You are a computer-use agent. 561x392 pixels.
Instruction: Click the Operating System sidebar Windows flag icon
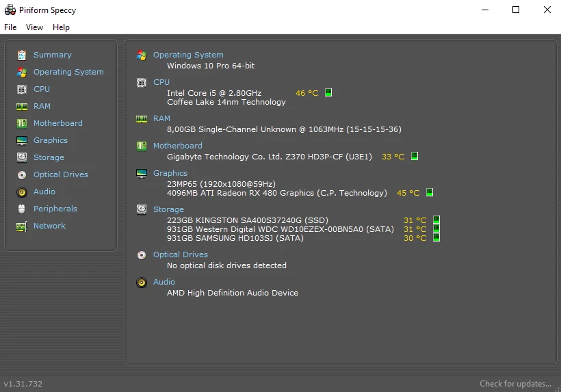(x=22, y=73)
